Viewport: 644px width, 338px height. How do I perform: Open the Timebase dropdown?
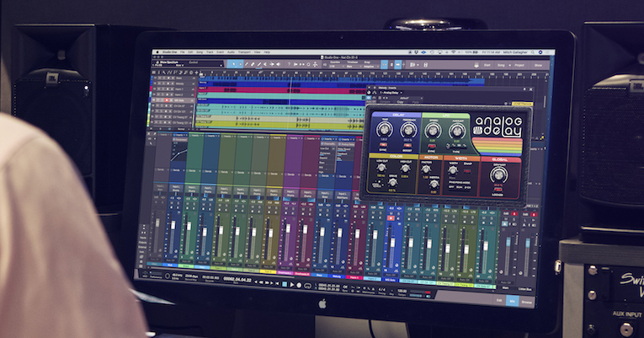[x=353, y=67]
